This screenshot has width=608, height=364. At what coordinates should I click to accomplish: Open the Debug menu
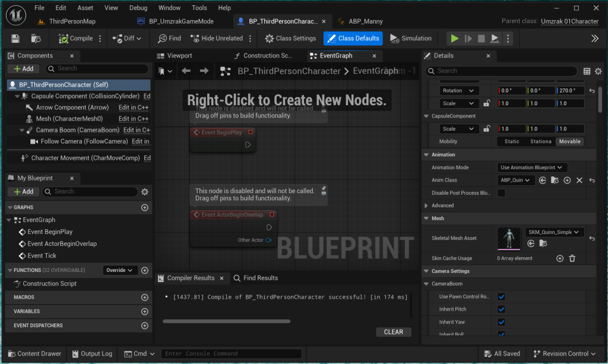click(138, 8)
